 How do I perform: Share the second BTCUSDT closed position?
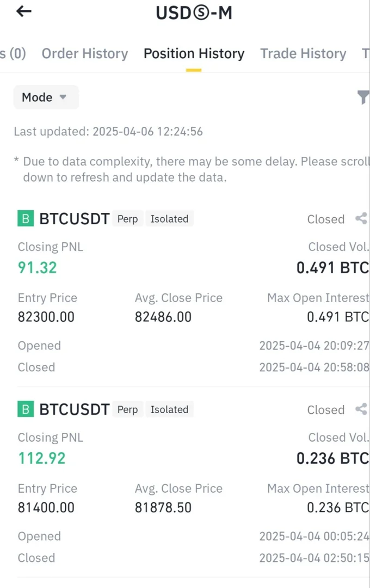tap(361, 409)
